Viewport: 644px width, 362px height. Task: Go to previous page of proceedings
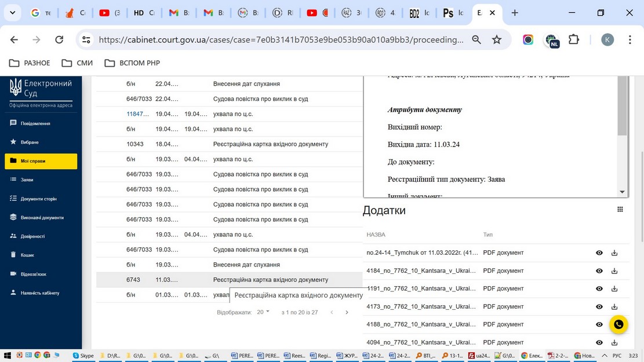332,312
